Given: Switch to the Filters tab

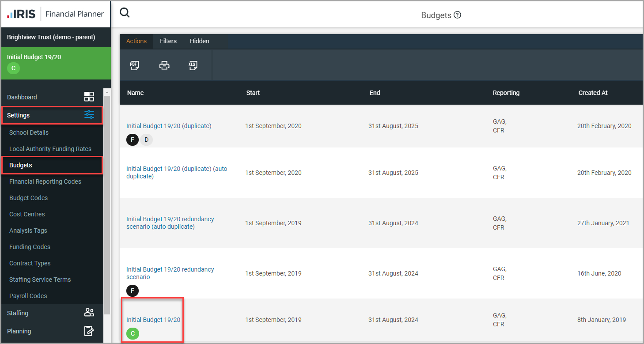Looking at the screenshot, I should [x=168, y=41].
